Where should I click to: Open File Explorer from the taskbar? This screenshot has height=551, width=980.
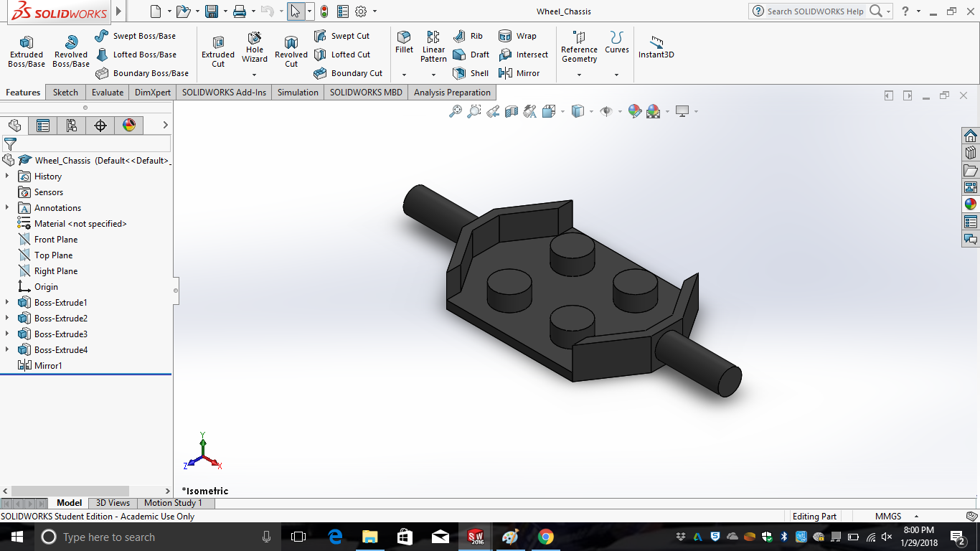point(369,537)
